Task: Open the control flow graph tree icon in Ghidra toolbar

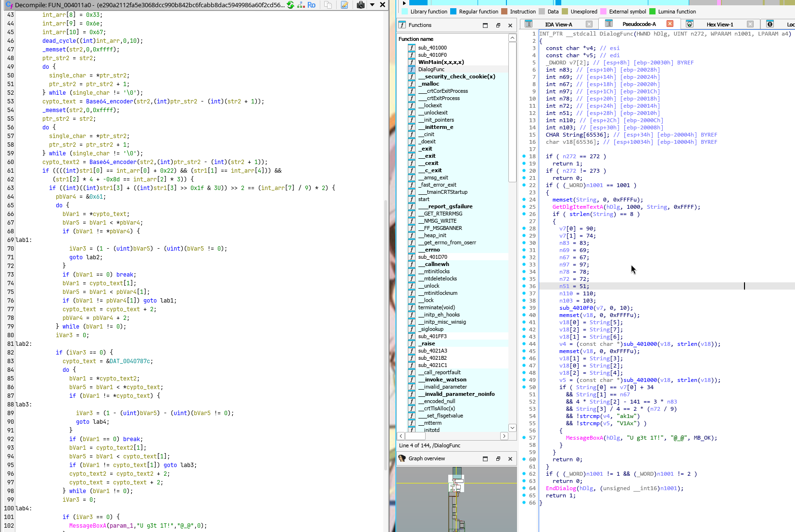Action: pyautogui.click(x=301, y=5)
